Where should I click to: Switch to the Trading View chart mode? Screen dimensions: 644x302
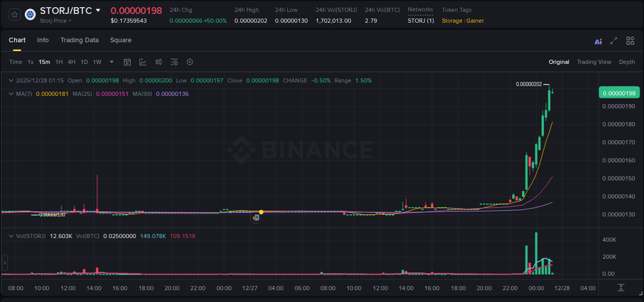tap(594, 62)
